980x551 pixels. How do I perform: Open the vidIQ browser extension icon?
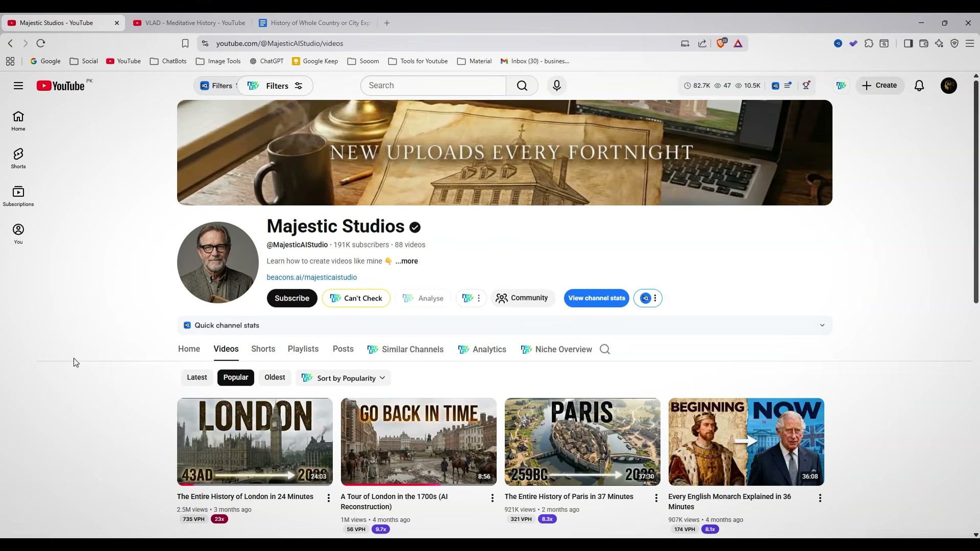(838, 43)
